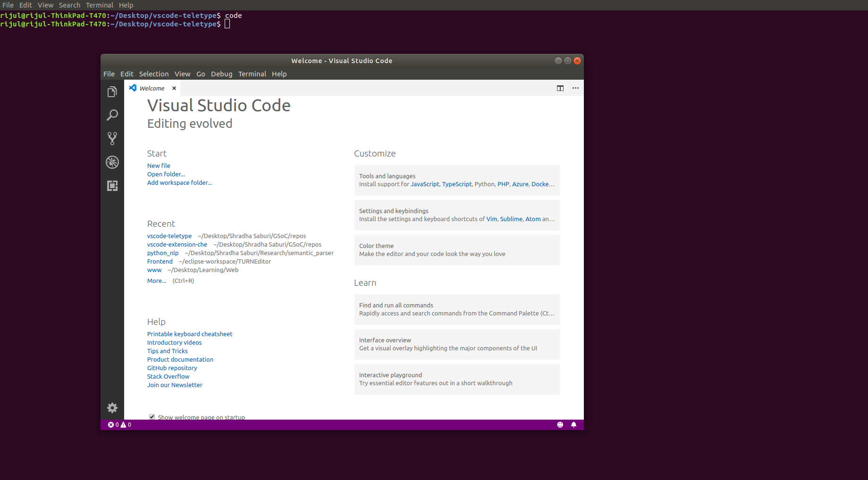Open the notifications bell
Image resolution: width=868 pixels, height=480 pixels.
(574, 425)
